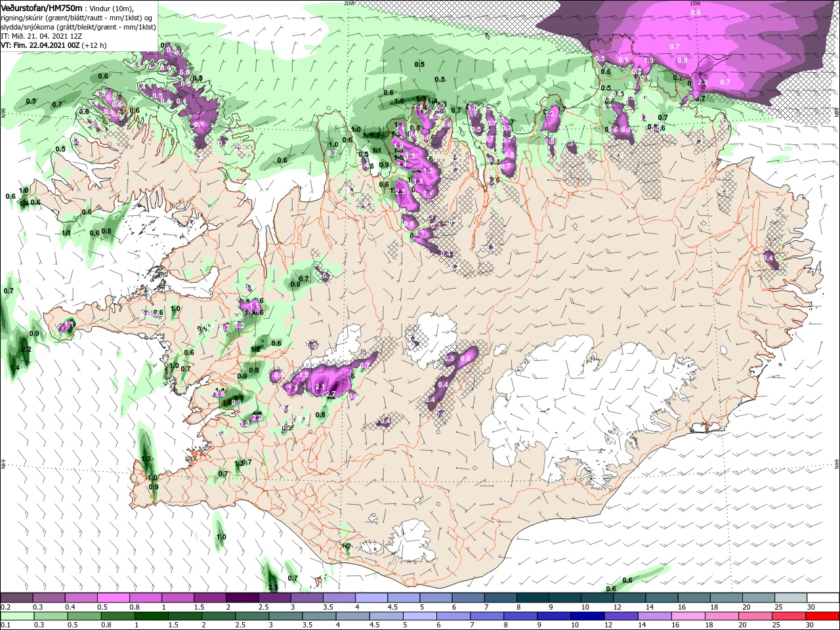Click the 'rigning/skúrir' legend description line
Image resolution: width=840 pixels, height=630 pixels.
point(77,17)
